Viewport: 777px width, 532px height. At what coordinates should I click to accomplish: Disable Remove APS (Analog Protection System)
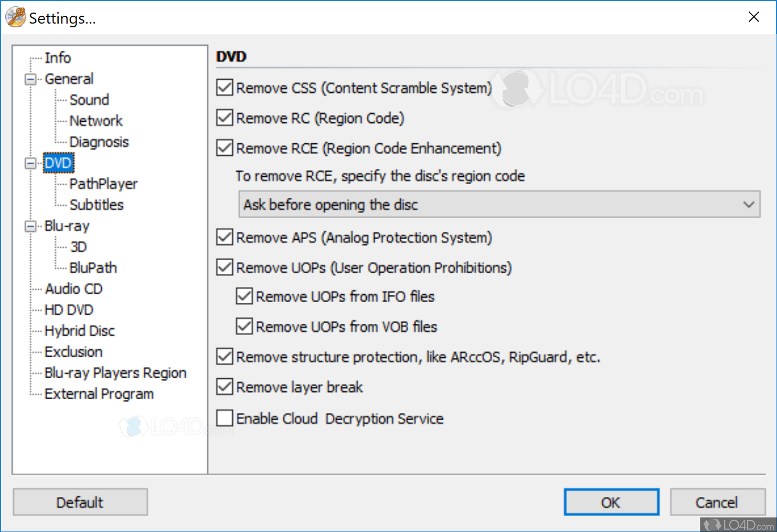225,238
